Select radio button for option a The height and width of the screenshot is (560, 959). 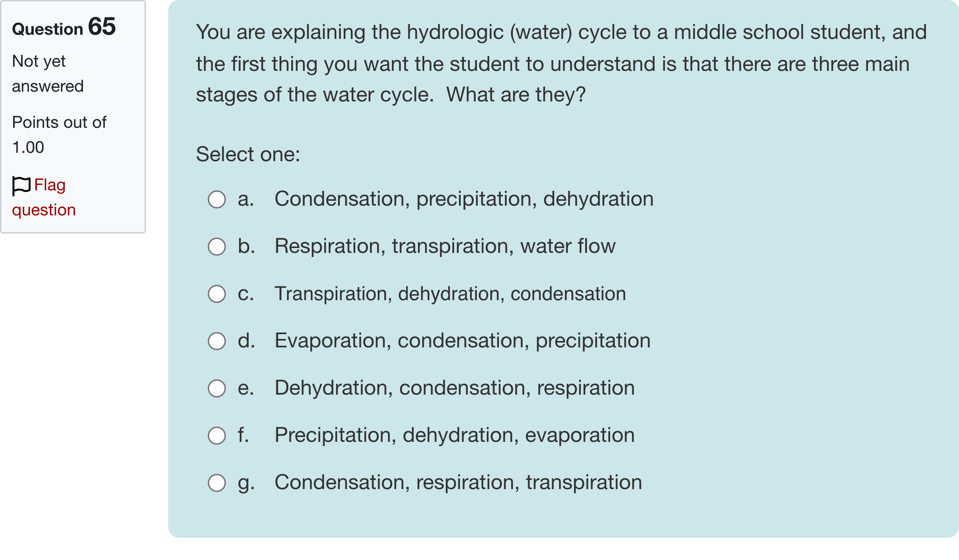tap(217, 199)
